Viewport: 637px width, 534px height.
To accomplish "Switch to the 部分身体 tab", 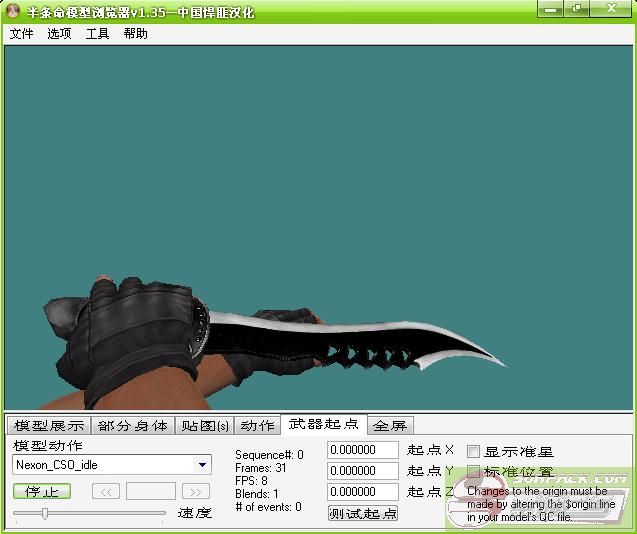I will [132, 425].
